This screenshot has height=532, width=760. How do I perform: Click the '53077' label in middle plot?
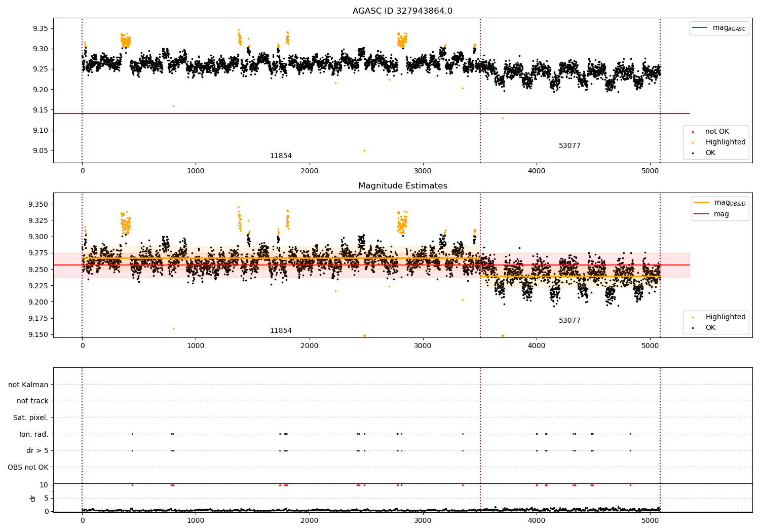tap(569, 321)
